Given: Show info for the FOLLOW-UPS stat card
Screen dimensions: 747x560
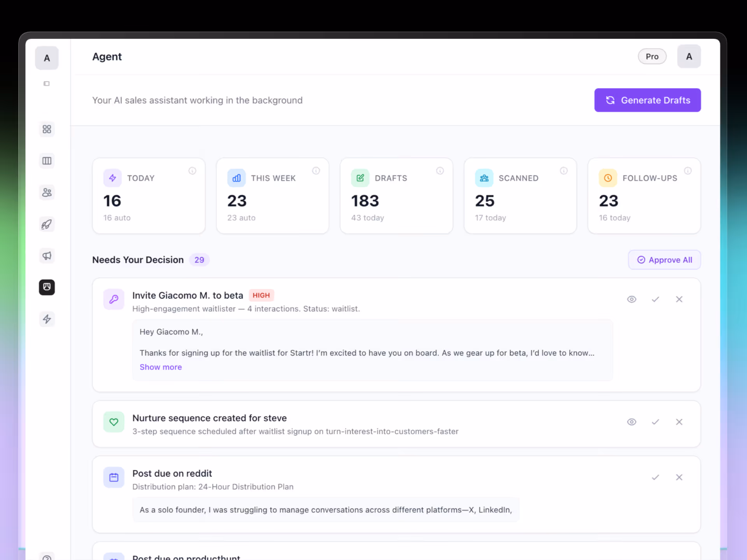Looking at the screenshot, I should point(687,171).
